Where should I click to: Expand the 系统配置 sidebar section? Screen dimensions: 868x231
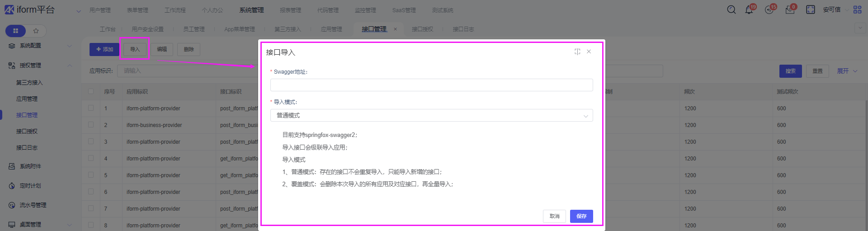point(40,46)
